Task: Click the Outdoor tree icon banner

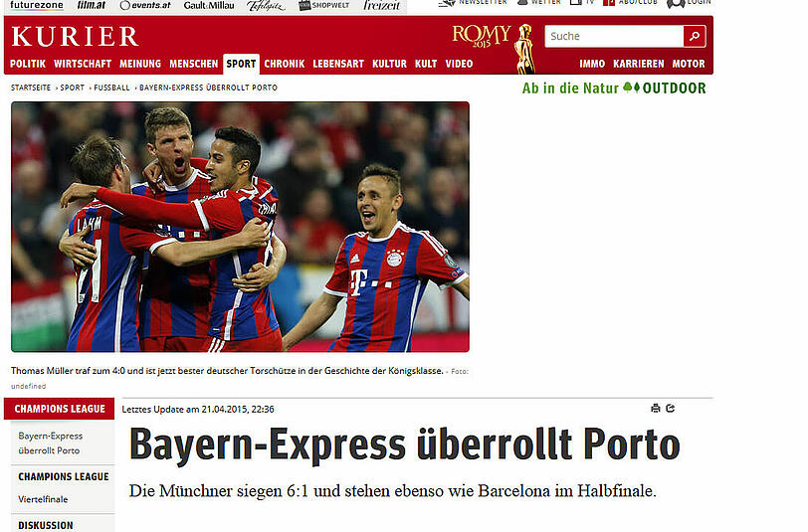Action: tap(614, 89)
